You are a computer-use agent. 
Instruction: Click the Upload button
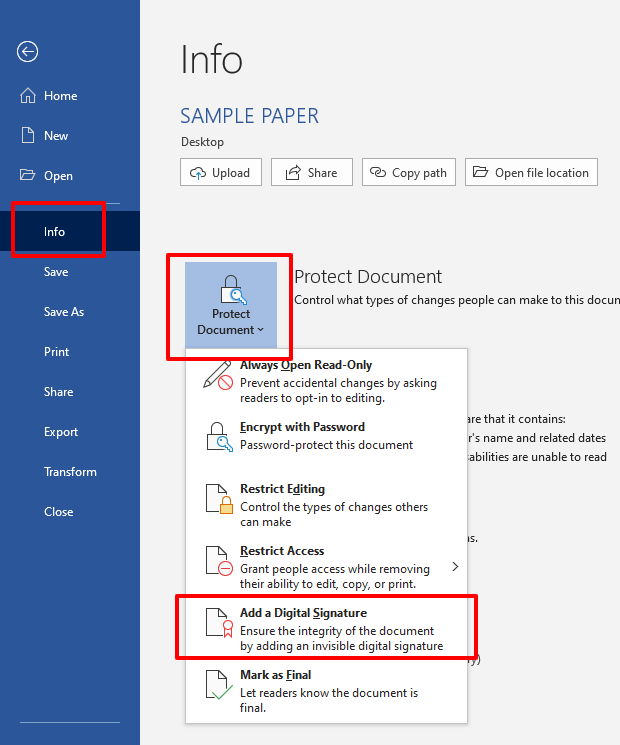tap(221, 173)
